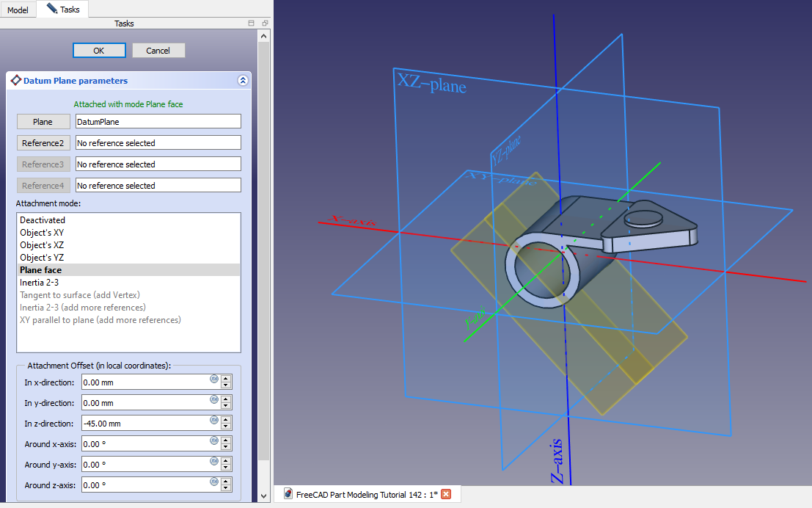Increment the Around x-axis angle value
812x508 pixels.
226,440
